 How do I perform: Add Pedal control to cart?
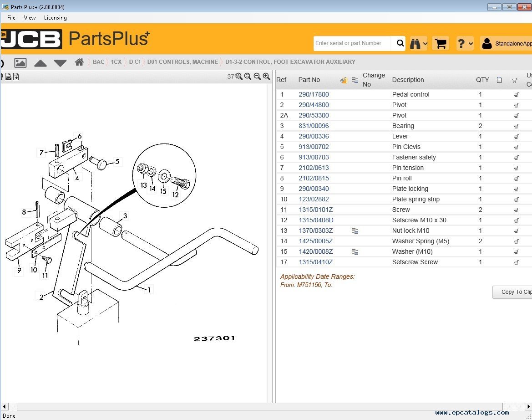pos(516,95)
